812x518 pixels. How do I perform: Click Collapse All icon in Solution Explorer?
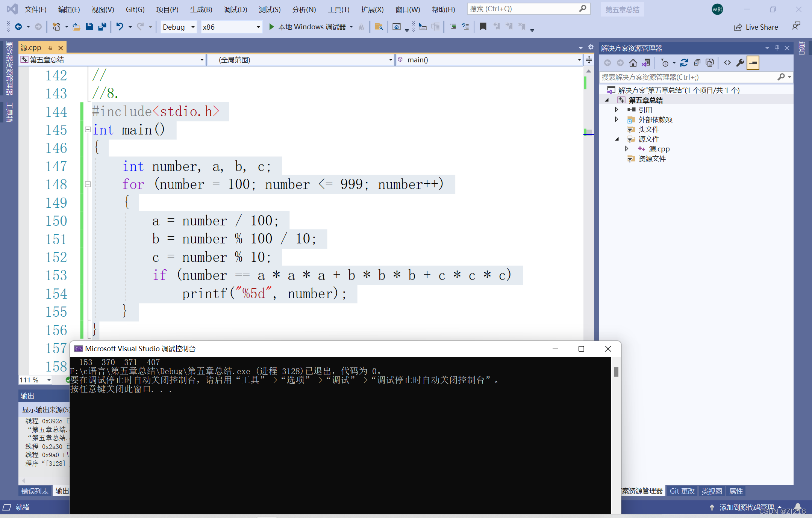pyautogui.click(x=697, y=63)
